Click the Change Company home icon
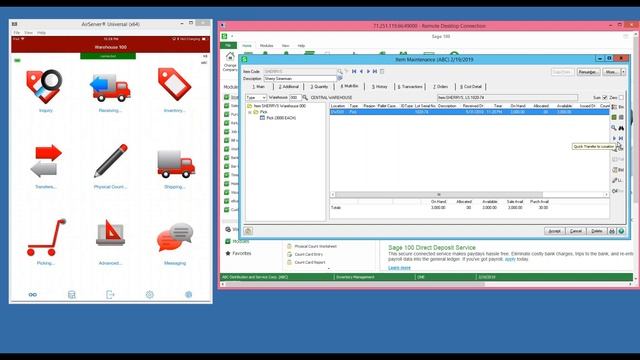The height and width of the screenshot is (360, 640). click(230, 57)
